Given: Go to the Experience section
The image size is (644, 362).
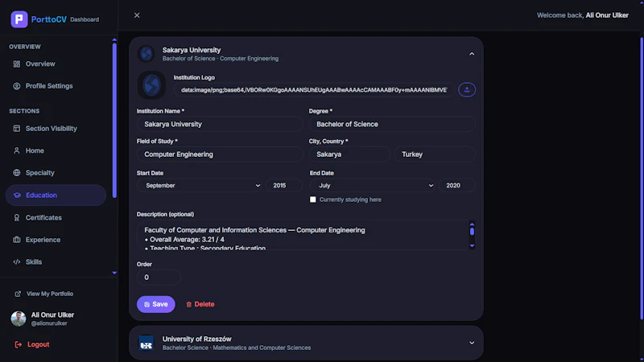Looking at the screenshot, I should (56, 240).
